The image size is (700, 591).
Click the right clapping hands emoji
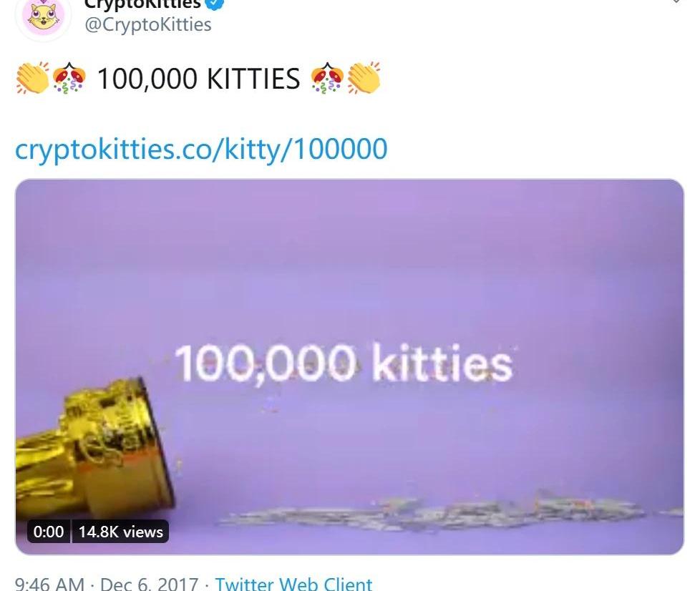pos(364,78)
